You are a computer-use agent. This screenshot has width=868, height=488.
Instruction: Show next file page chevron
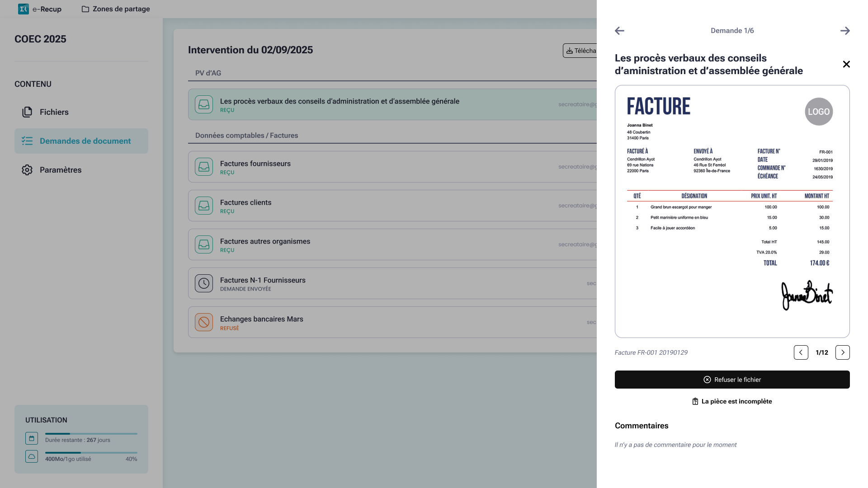pos(842,352)
